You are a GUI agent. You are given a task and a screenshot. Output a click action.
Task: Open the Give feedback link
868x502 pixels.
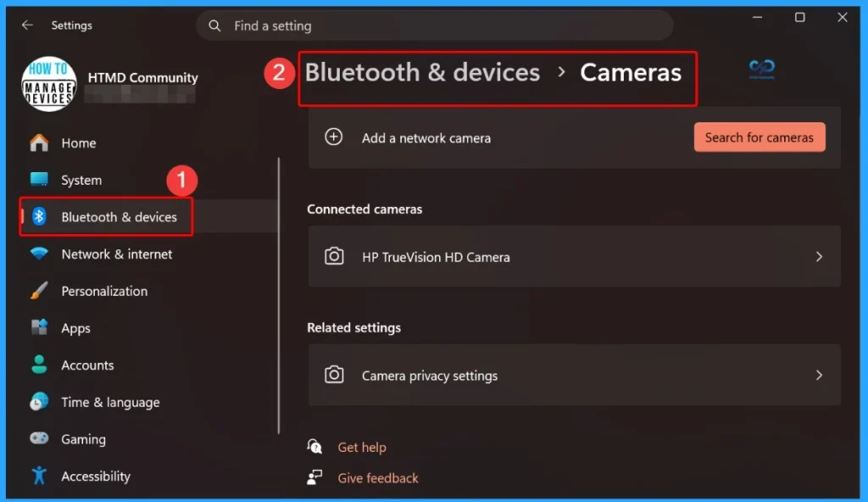click(x=377, y=477)
